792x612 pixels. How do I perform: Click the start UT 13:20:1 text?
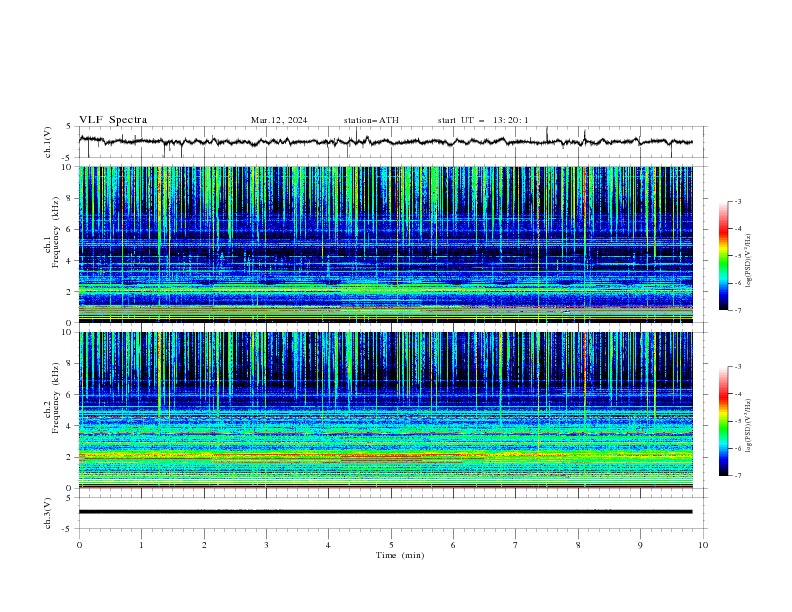coord(483,120)
